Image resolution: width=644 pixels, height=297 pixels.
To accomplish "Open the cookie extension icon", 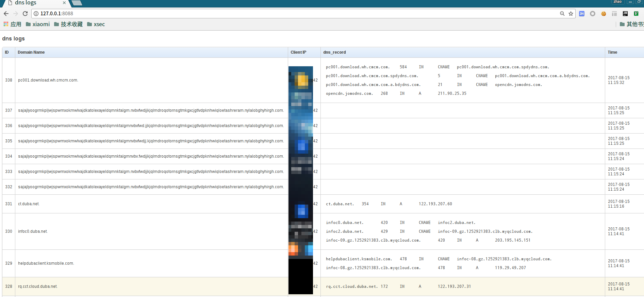I will point(604,14).
